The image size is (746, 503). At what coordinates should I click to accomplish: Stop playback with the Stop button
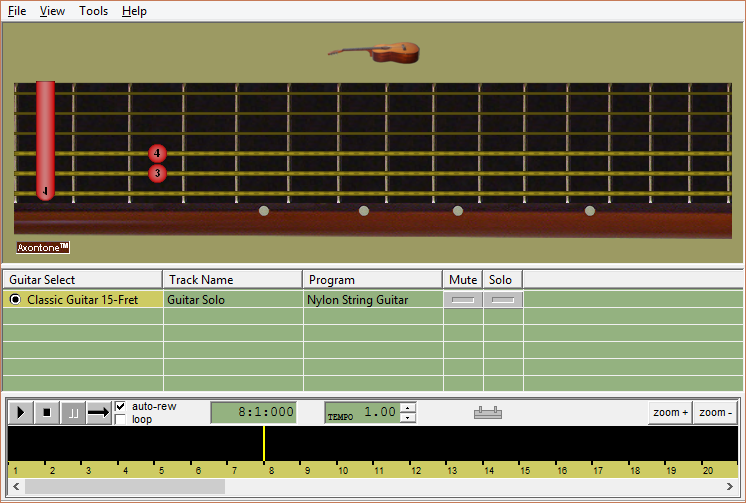coord(47,412)
